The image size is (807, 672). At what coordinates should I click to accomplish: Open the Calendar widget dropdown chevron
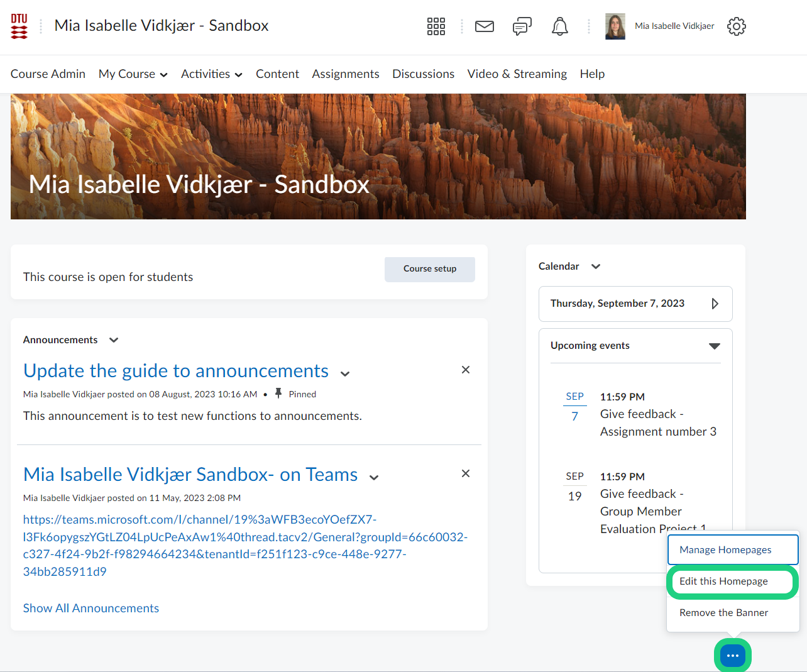[x=596, y=267]
